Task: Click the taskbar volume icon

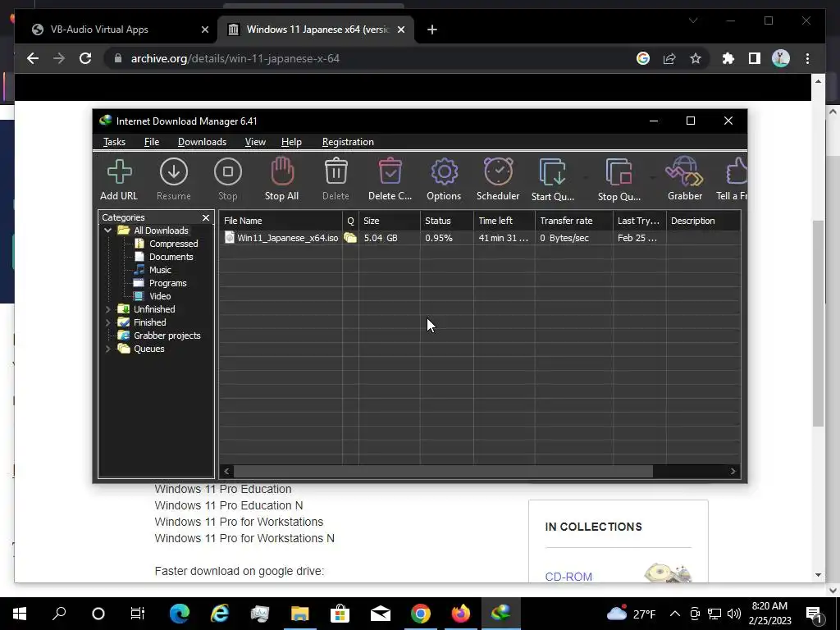Action: pos(734,614)
